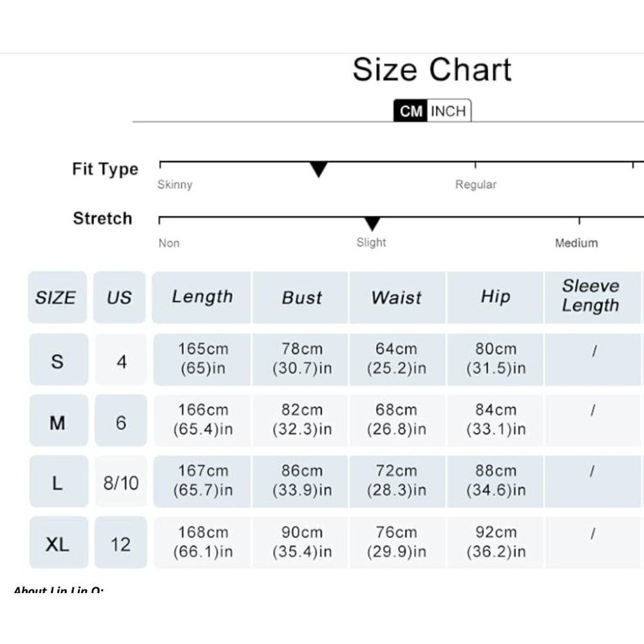Image resolution: width=644 pixels, height=644 pixels.
Task: Click the SIZE column header
Action: tap(57, 297)
